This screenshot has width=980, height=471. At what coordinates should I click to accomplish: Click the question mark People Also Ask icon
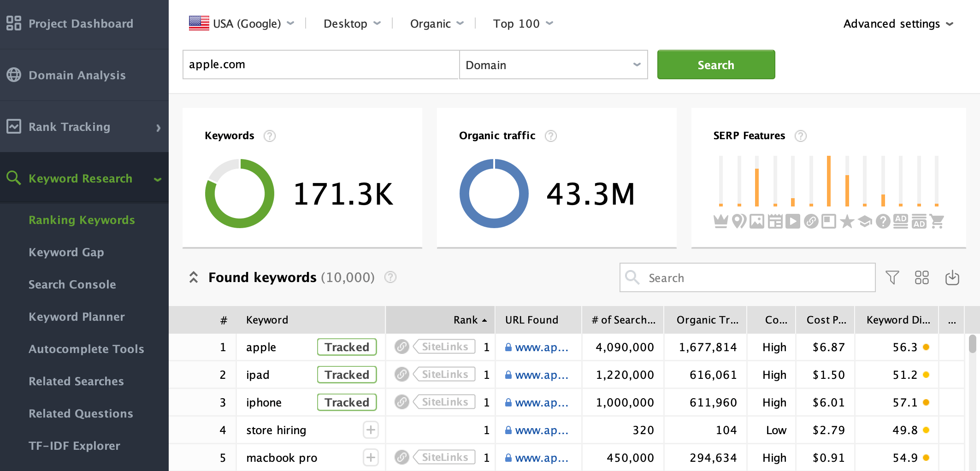(x=883, y=222)
